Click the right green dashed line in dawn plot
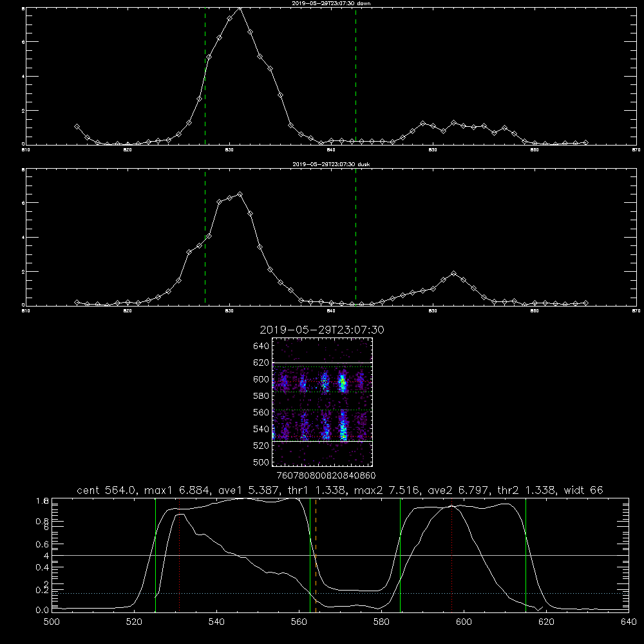644x644 pixels. coord(355,76)
